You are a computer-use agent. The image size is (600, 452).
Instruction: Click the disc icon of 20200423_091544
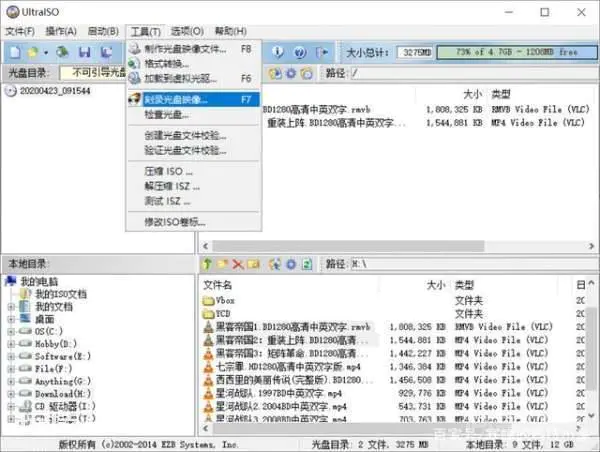(x=11, y=91)
